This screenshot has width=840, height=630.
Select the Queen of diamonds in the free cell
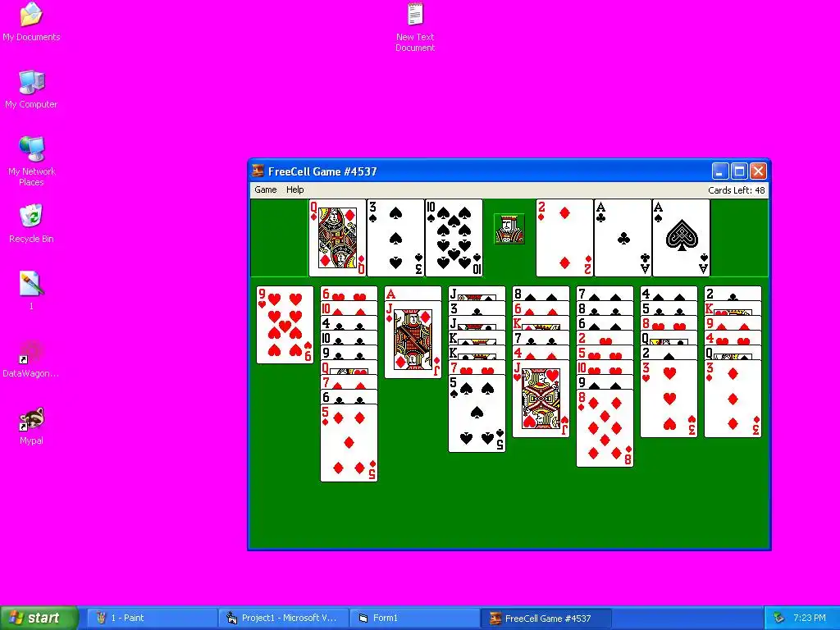tap(337, 238)
